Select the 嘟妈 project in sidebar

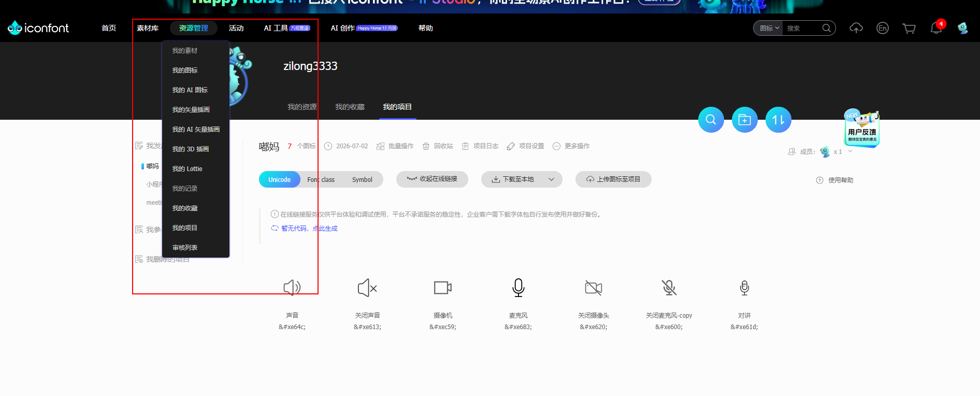(152, 166)
